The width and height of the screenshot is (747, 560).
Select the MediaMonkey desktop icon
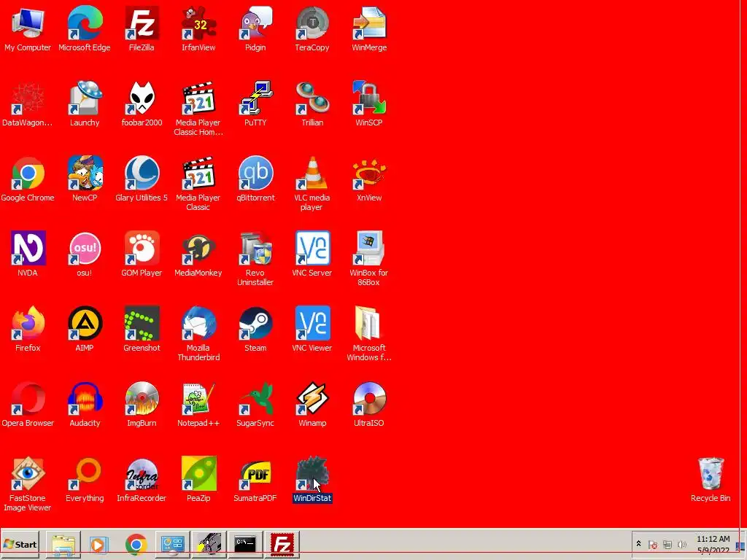(x=198, y=248)
